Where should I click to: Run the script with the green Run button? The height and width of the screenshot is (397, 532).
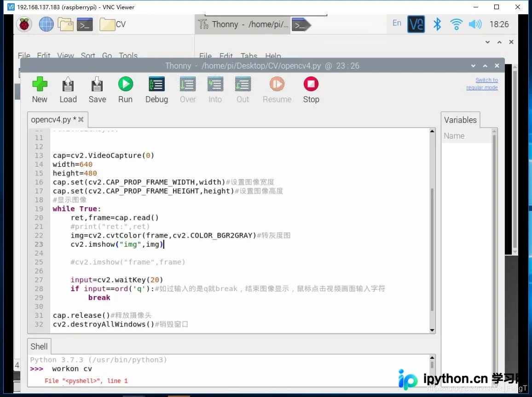[126, 84]
